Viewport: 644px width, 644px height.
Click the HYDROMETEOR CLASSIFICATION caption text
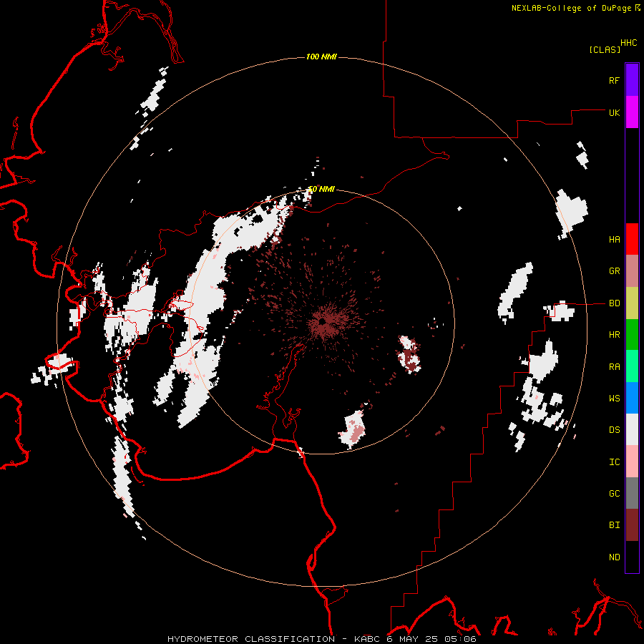pyautogui.click(x=251, y=639)
